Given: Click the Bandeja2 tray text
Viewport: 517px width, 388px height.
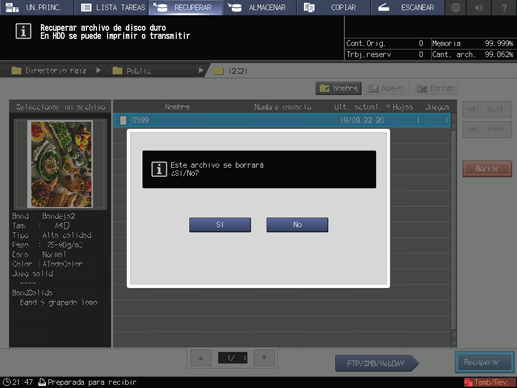Looking at the screenshot, I should (59, 216).
